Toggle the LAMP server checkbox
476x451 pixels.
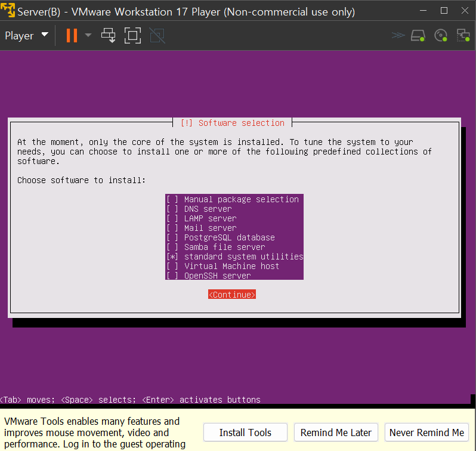172,218
